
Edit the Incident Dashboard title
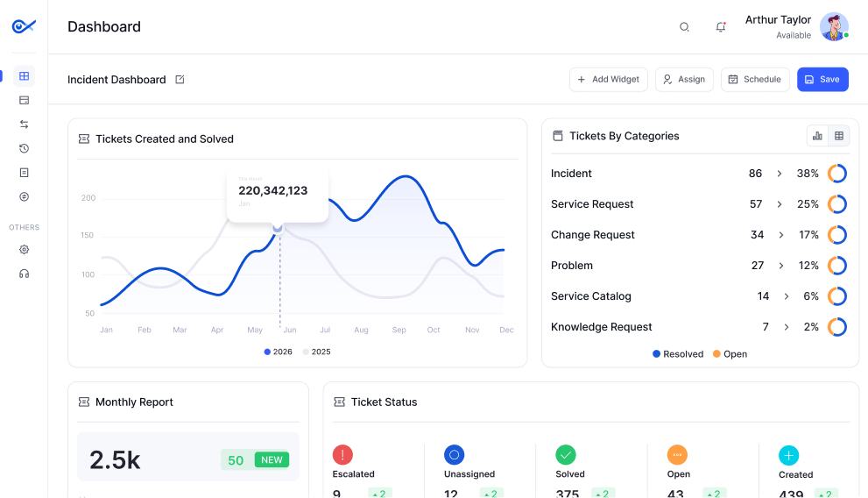tap(180, 80)
